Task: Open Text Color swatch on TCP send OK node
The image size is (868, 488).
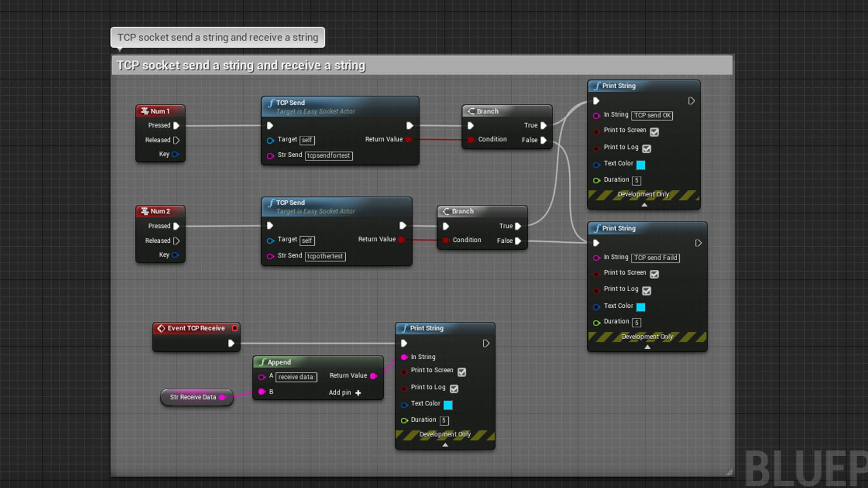Action: point(641,164)
